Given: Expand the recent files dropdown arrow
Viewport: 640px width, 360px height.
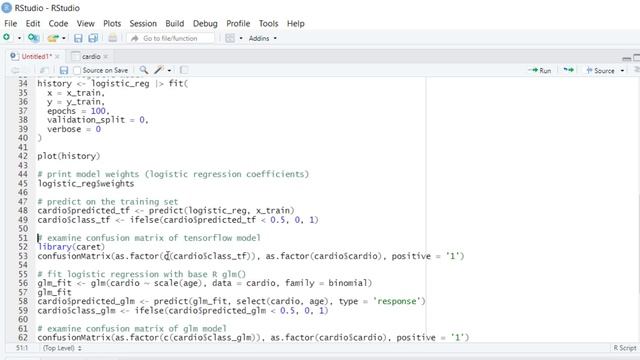Looking at the screenshot, I should (64, 38).
